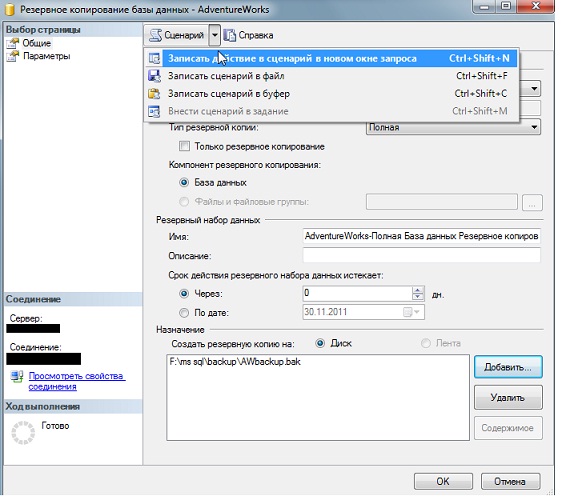This screenshot has width=568, height=504.
Task: Select Файлы и файловые группы radio button
Action: click(x=184, y=201)
